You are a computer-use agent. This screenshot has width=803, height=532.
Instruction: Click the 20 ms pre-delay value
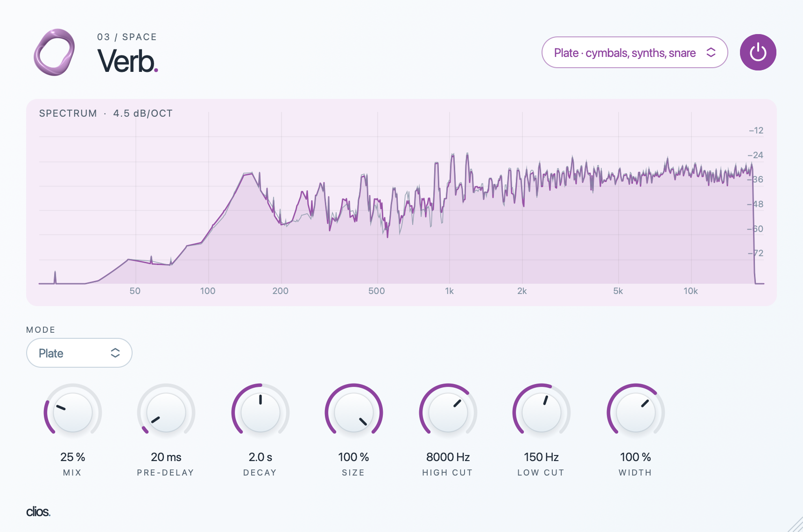point(166,457)
